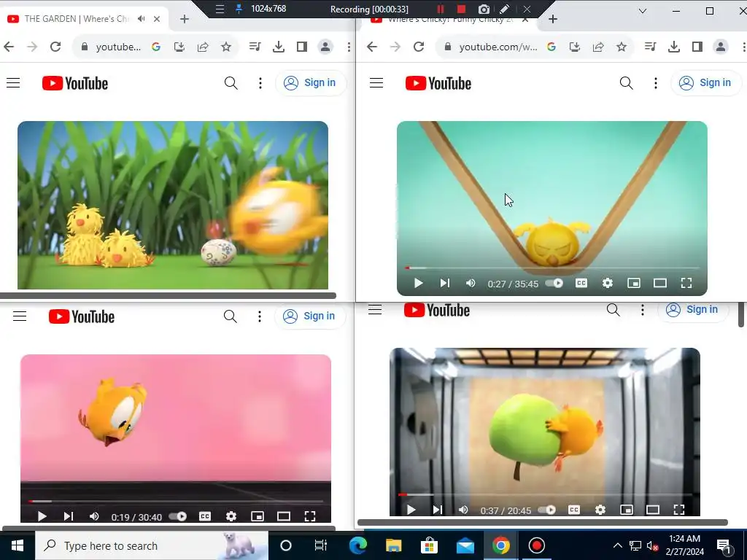Open media controls in THE GARDEN window

[255, 47]
